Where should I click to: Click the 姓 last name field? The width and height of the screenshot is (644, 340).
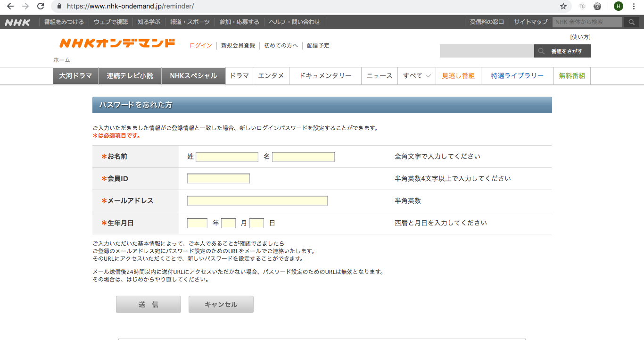[x=227, y=157]
